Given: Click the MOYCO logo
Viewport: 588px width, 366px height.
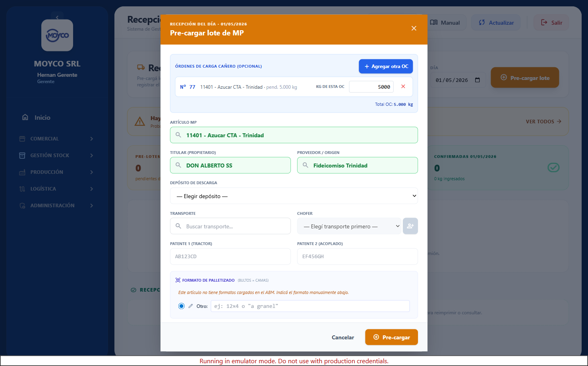Looking at the screenshot, I should [x=57, y=35].
